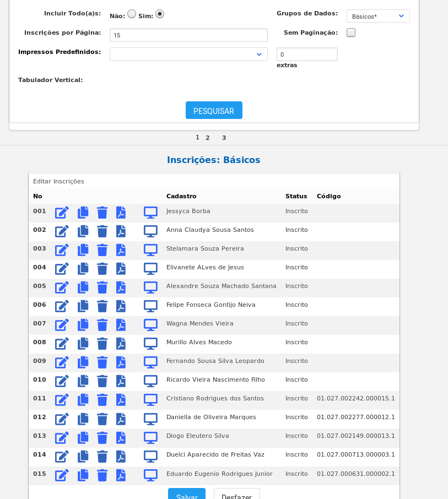
Task: Open PDF for Duelci Aparecido de Freitas Vaz
Action: [x=121, y=457]
